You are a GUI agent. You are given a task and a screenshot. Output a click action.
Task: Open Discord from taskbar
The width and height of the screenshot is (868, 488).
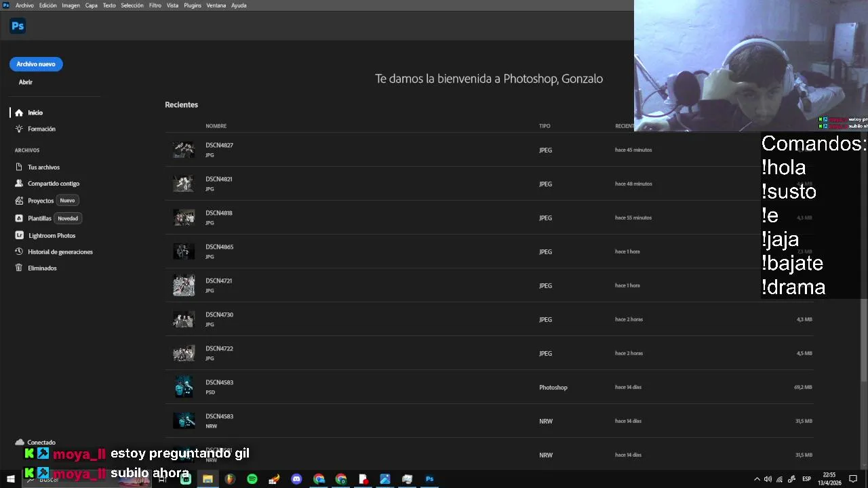tap(296, 479)
